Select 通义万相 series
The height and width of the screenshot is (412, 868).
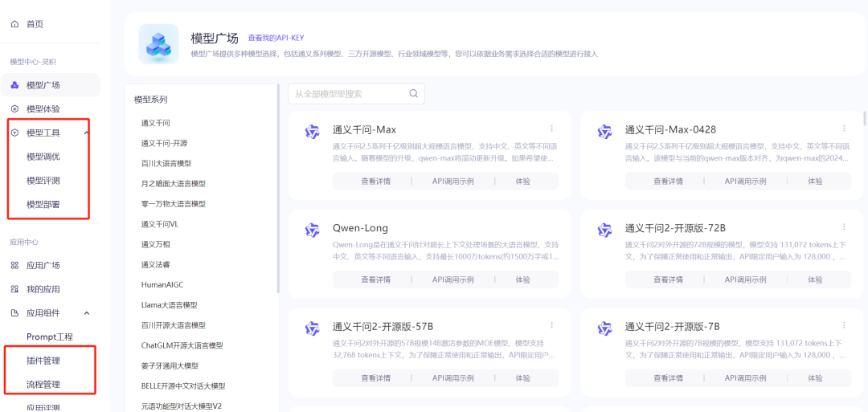tap(156, 244)
